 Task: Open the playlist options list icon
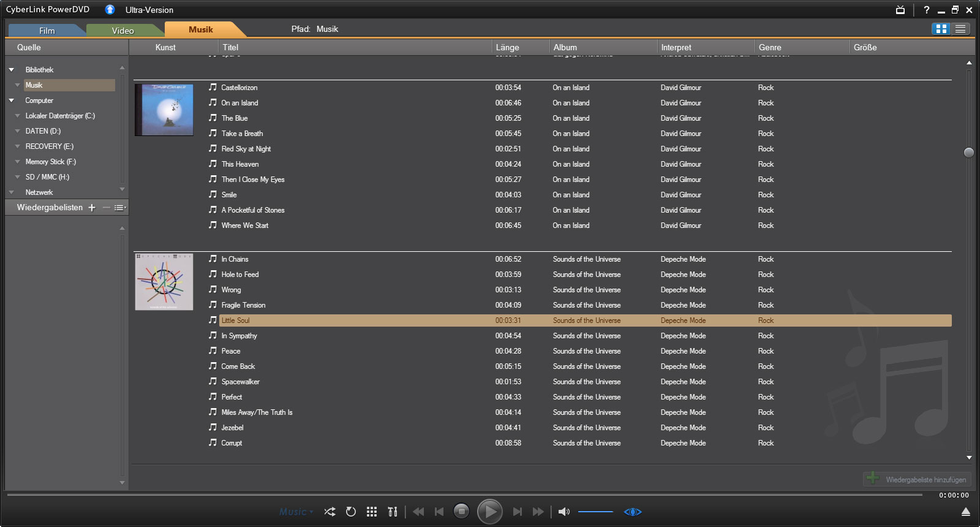click(x=120, y=208)
